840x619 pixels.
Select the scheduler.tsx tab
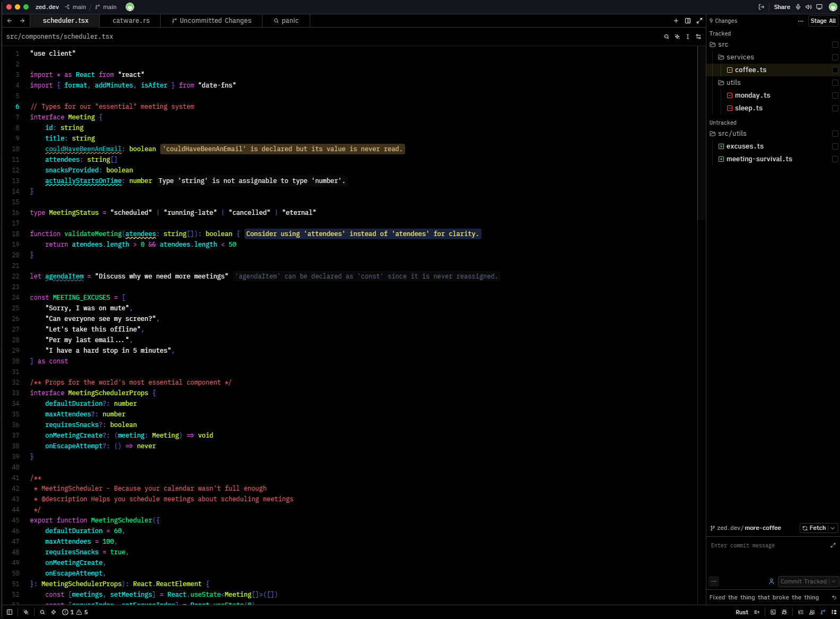click(x=66, y=21)
